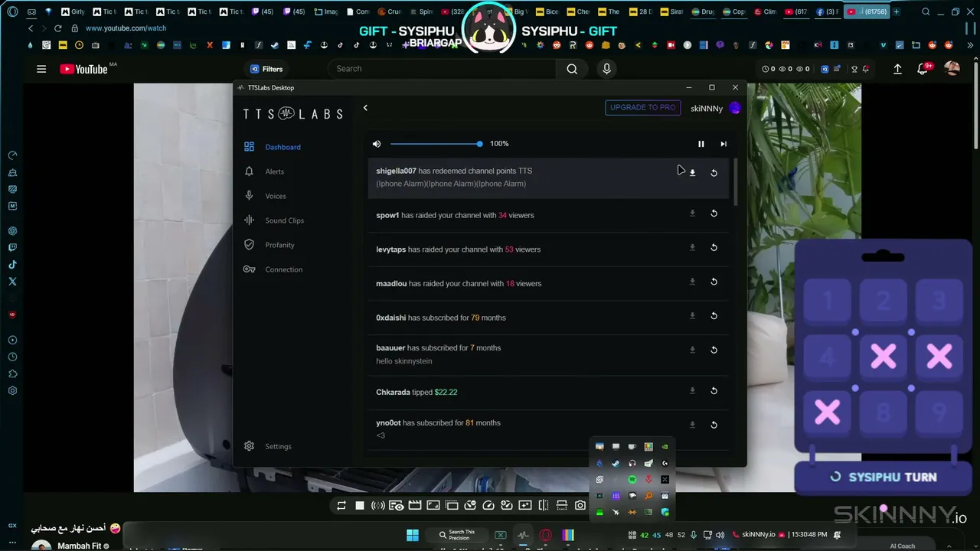Open the YouTube Create upload icon
The image size is (980, 551).
coord(898,69)
